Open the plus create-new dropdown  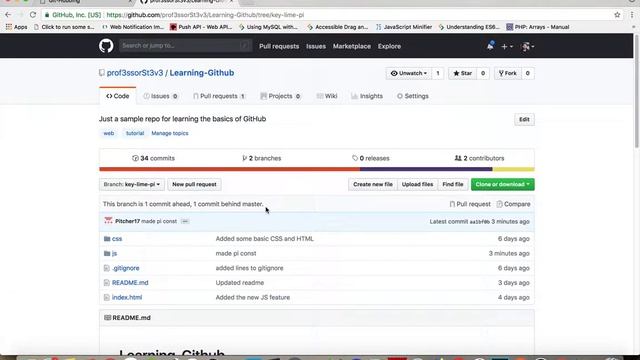tap(507, 47)
